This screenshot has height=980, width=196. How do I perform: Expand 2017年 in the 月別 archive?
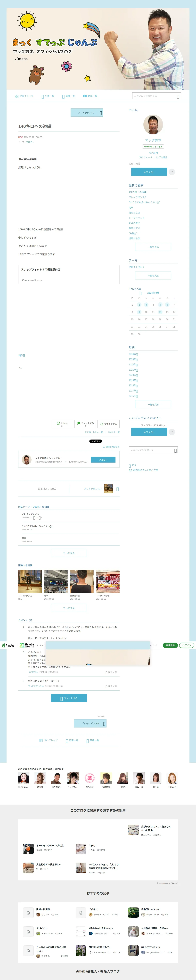click(x=133, y=391)
